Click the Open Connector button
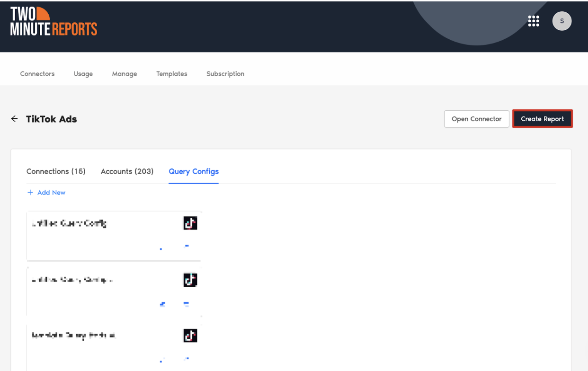Image resolution: width=588 pixels, height=371 pixels. click(477, 119)
